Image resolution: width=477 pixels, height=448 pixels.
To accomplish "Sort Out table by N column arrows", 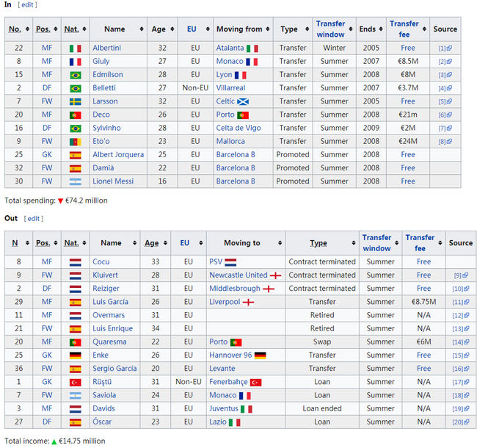I will (x=27, y=243).
